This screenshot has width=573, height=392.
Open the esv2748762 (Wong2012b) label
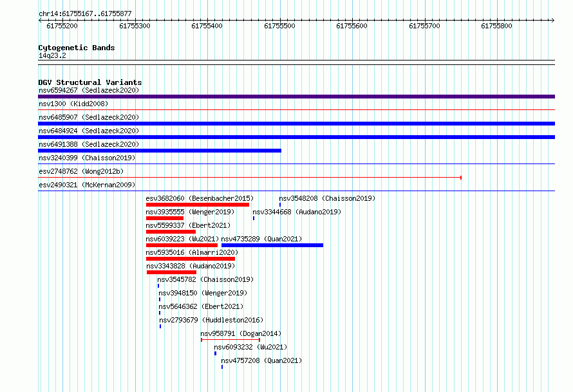[x=81, y=171]
